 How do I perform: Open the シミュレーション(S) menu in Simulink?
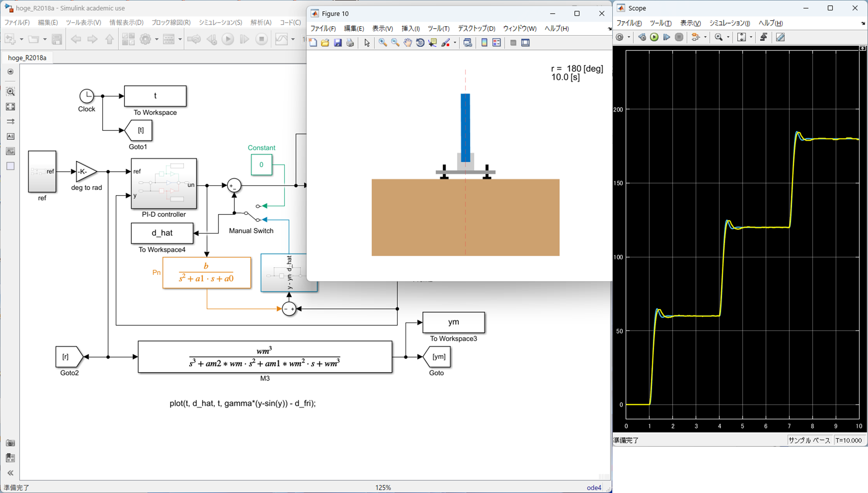[x=220, y=22]
